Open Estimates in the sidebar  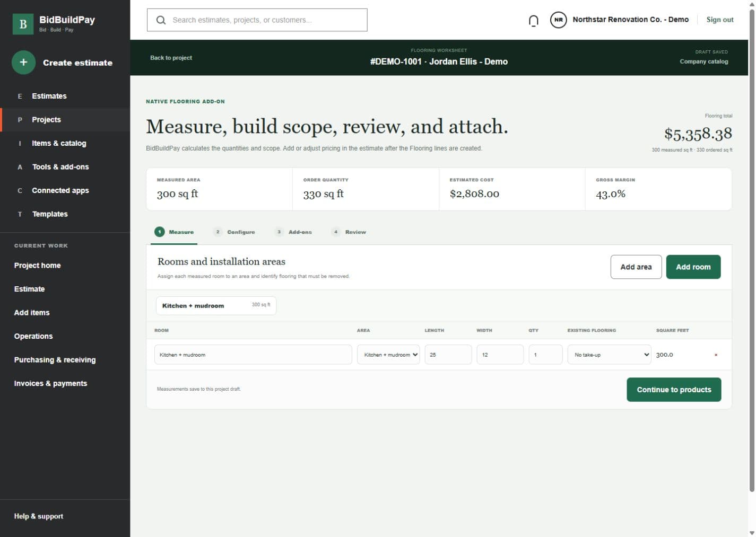65,96
